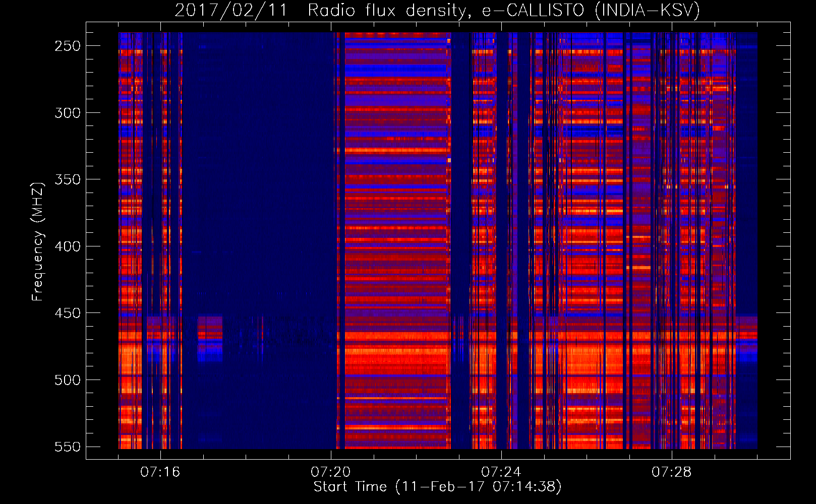Click the 07:24 time tick label
816x504 pixels.
501,472
